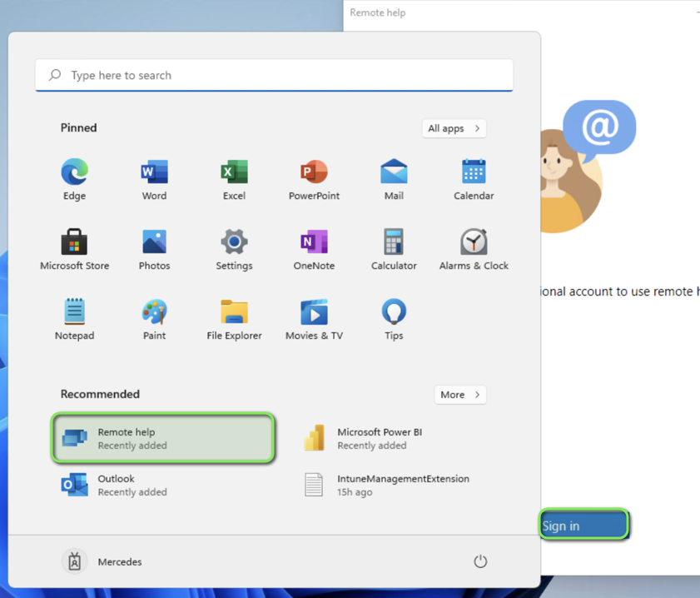The width and height of the screenshot is (700, 598).
Task: Click the Sign in button
Action: click(x=583, y=526)
